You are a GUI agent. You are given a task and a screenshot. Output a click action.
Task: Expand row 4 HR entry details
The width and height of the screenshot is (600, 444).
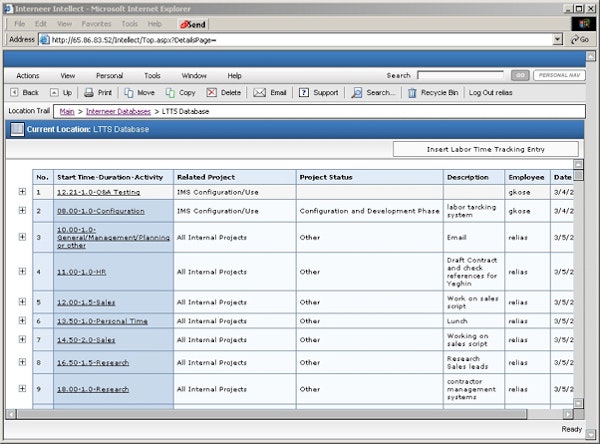click(x=22, y=271)
